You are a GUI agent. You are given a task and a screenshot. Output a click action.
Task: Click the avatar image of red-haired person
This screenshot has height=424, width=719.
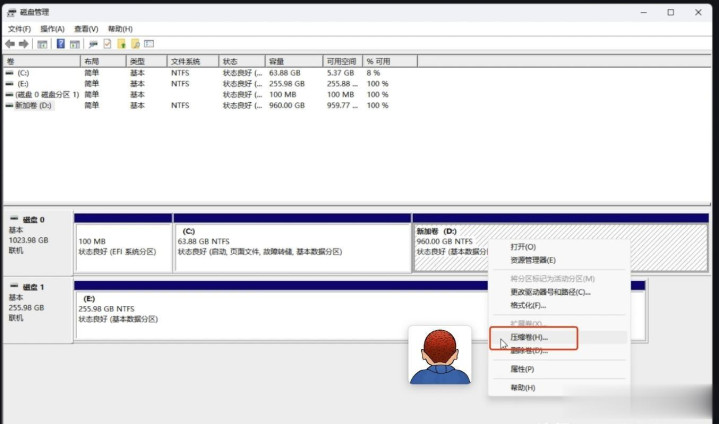coord(440,354)
